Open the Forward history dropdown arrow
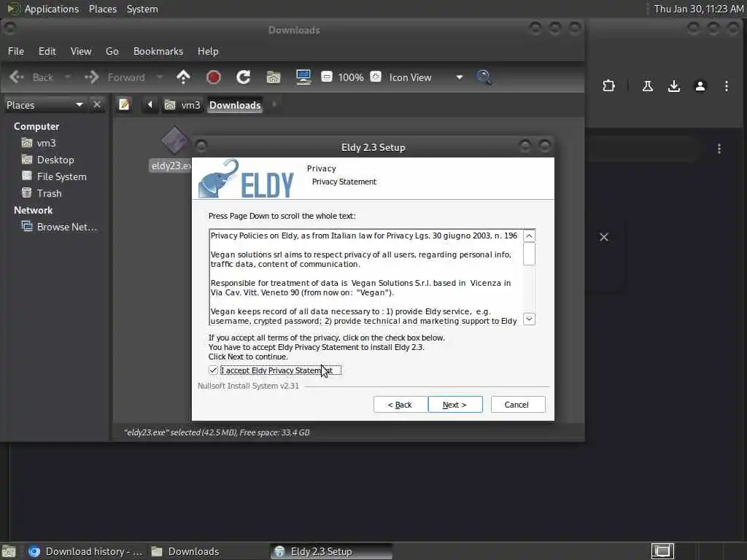Screen dimensions: 747x560 coord(160,77)
